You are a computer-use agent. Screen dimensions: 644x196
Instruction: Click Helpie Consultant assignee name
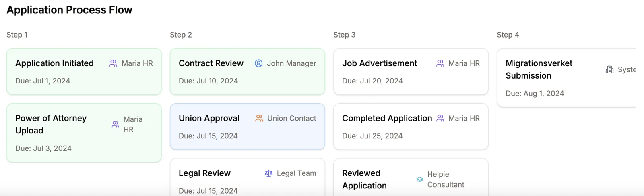[x=446, y=179]
